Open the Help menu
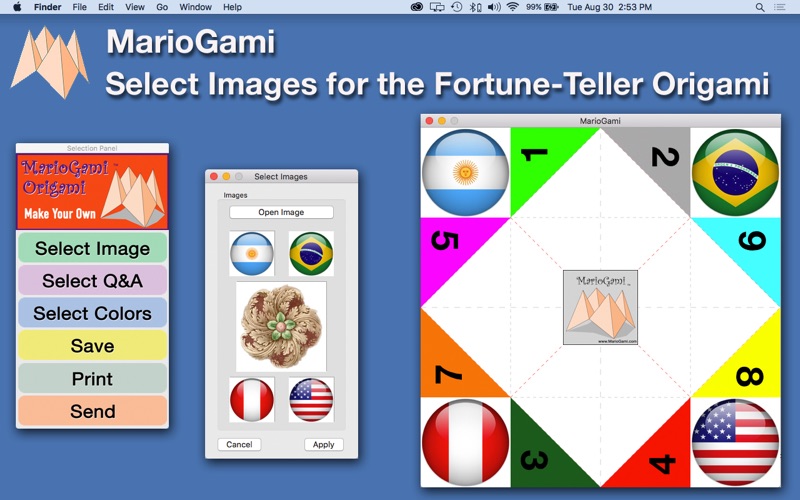The width and height of the screenshot is (800, 500). tap(232, 7)
